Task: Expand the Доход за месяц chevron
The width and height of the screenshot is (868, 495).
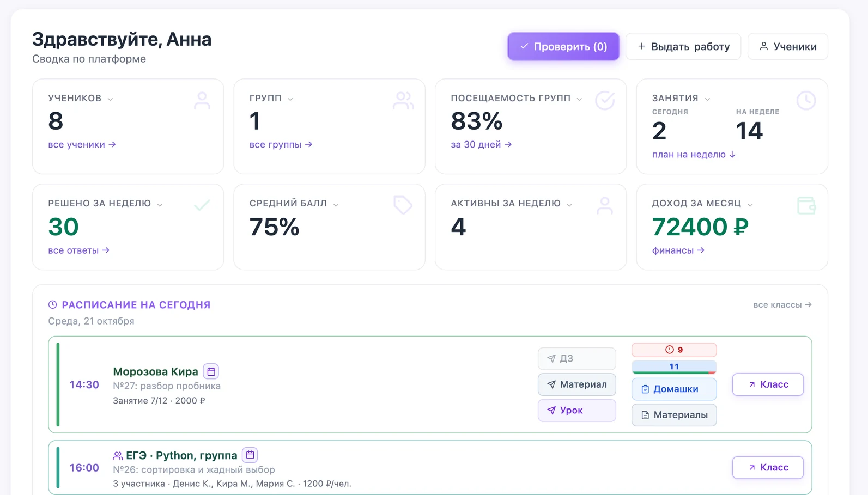Action: click(750, 205)
